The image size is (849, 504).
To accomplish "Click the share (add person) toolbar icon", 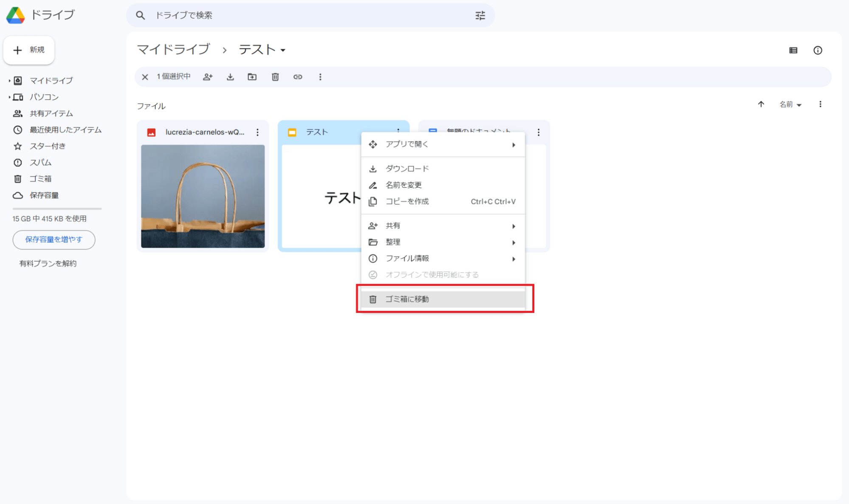I will coord(208,77).
